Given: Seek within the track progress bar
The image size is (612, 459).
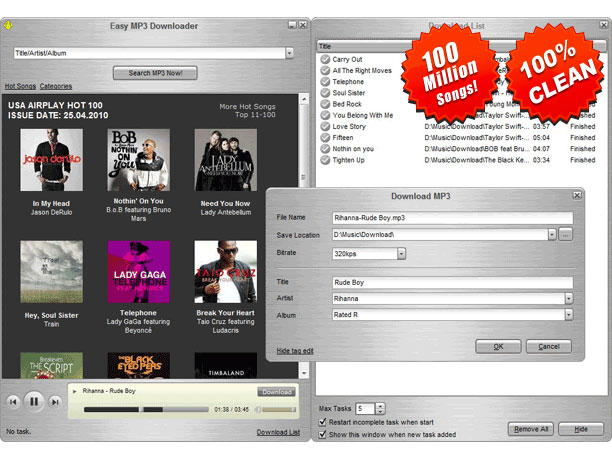Looking at the screenshot, I should pyautogui.click(x=146, y=409).
